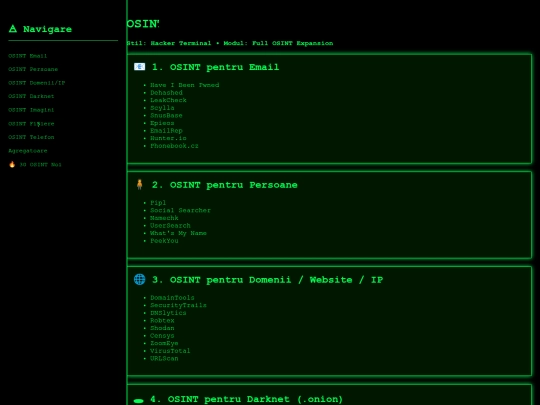The height and width of the screenshot is (405, 540).
Task: Open the OSINT Persoane navigation link
Action: [x=33, y=69]
